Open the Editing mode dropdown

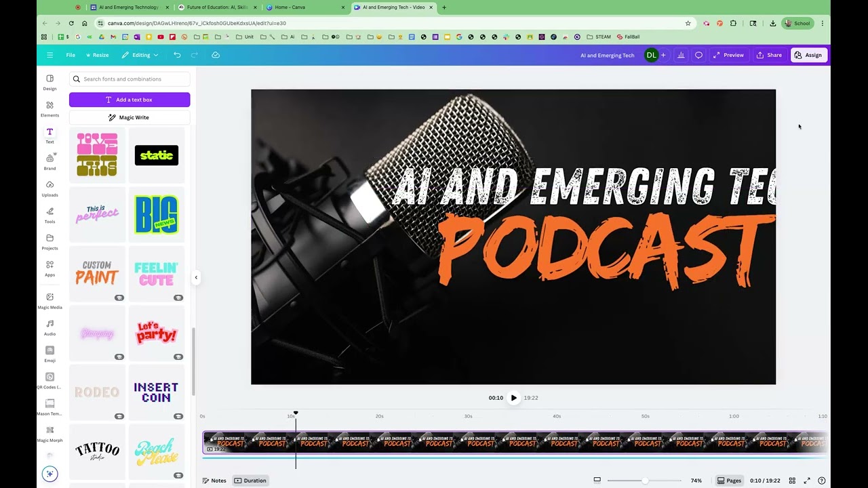click(x=140, y=55)
